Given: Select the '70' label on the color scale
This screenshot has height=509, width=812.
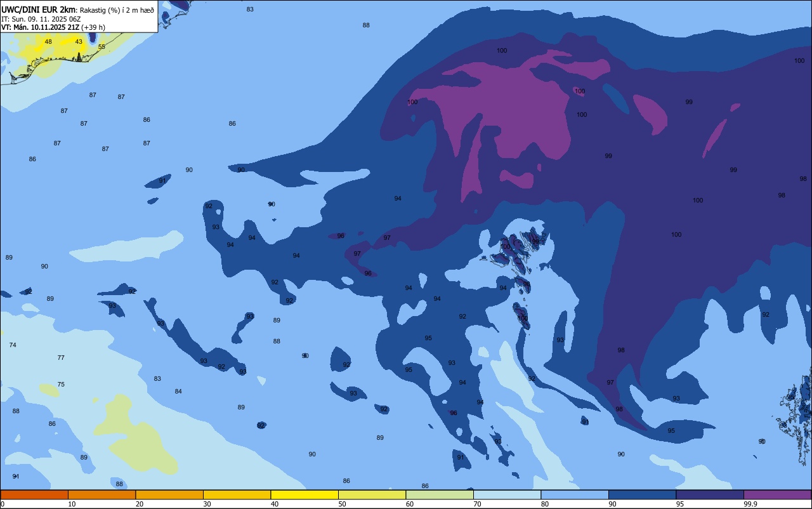Looking at the screenshot, I should click(x=478, y=504).
